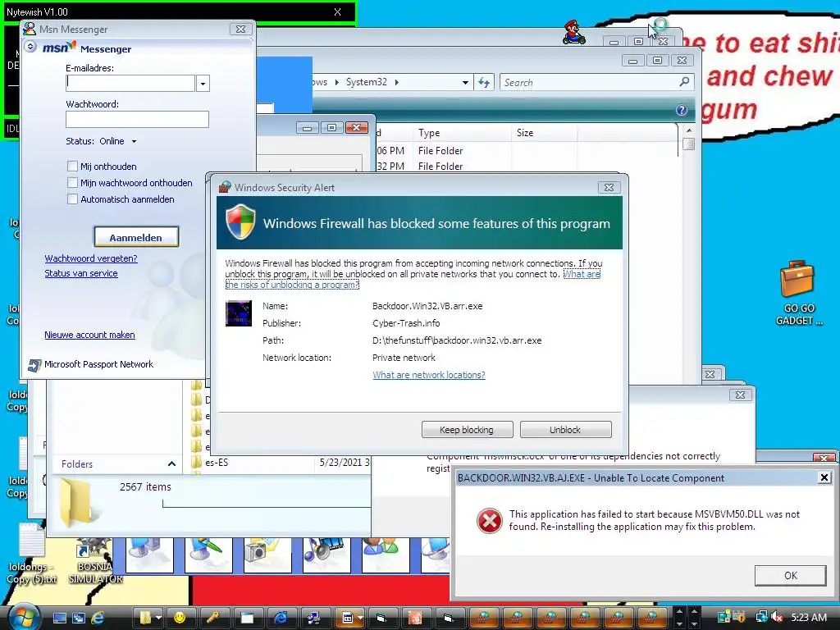Open the yellow smiley taskbar button
The height and width of the screenshot is (630, 840).
pyautogui.click(x=180, y=618)
